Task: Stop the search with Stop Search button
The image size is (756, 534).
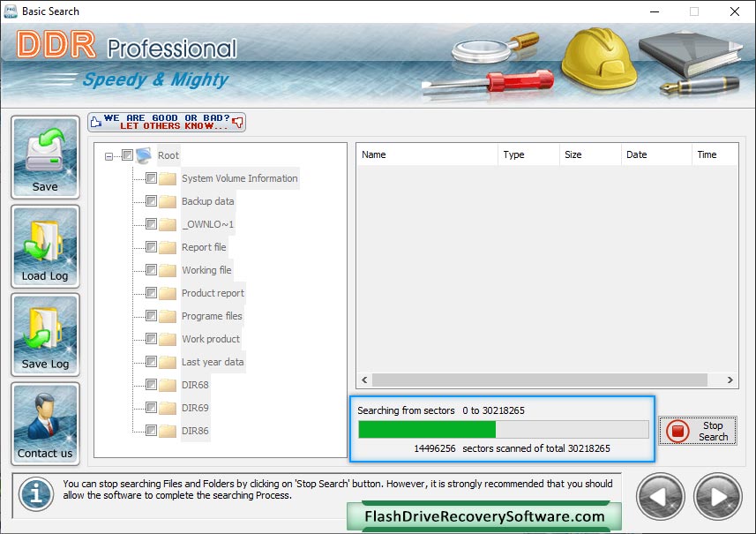Action: point(698,431)
